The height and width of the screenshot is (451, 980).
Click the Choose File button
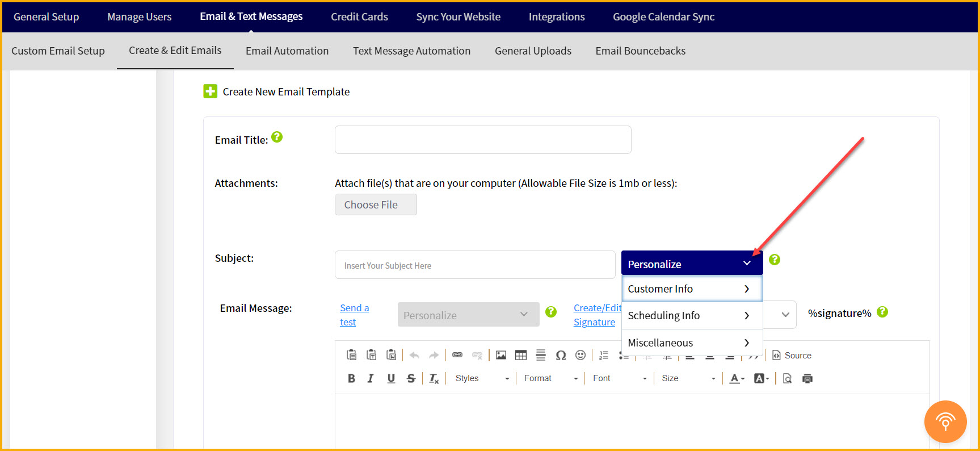click(376, 204)
